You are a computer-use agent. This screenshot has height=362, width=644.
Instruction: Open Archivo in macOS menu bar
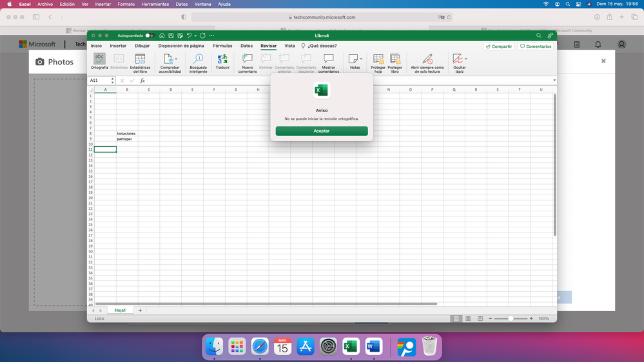pos(45,4)
